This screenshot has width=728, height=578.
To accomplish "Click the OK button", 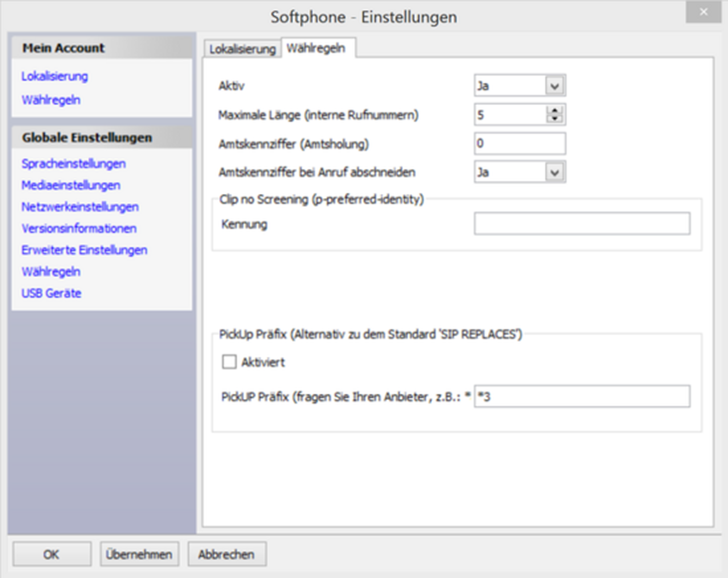I will (x=52, y=554).
